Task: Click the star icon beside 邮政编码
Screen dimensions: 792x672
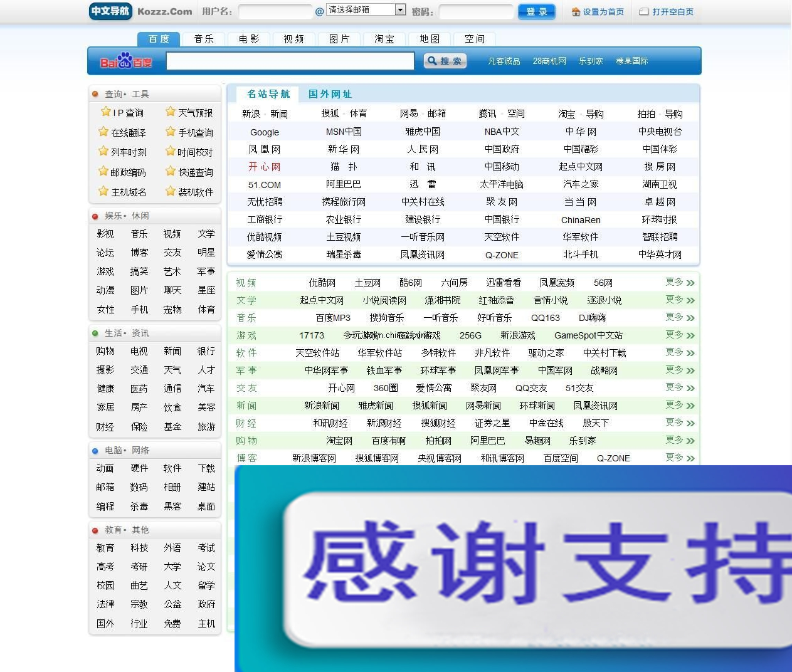Action: coord(103,171)
